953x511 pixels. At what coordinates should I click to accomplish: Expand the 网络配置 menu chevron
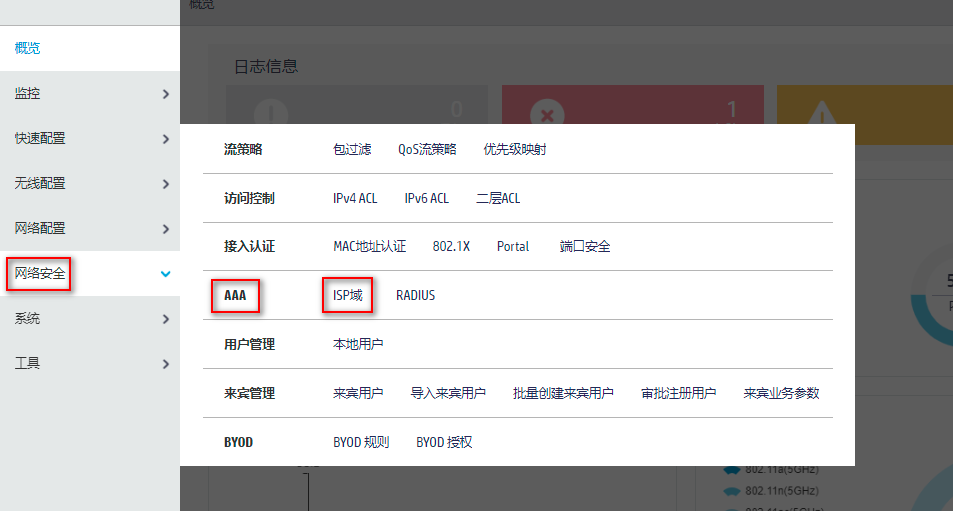pyautogui.click(x=166, y=229)
